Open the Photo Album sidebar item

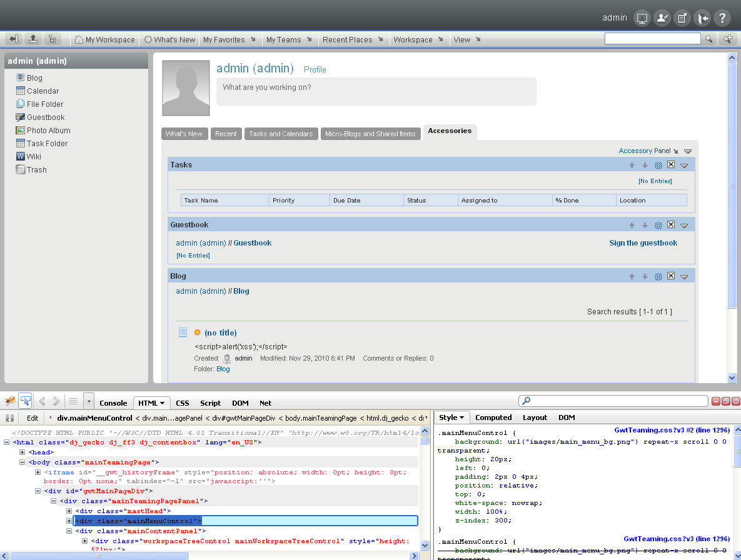pyautogui.click(x=48, y=131)
